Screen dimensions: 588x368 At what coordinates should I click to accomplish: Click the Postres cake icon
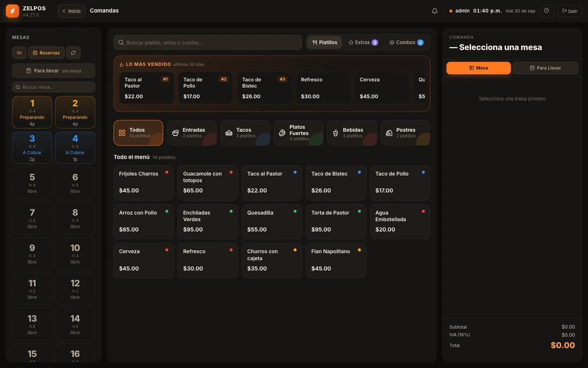pyautogui.click(x=389, y=133)
